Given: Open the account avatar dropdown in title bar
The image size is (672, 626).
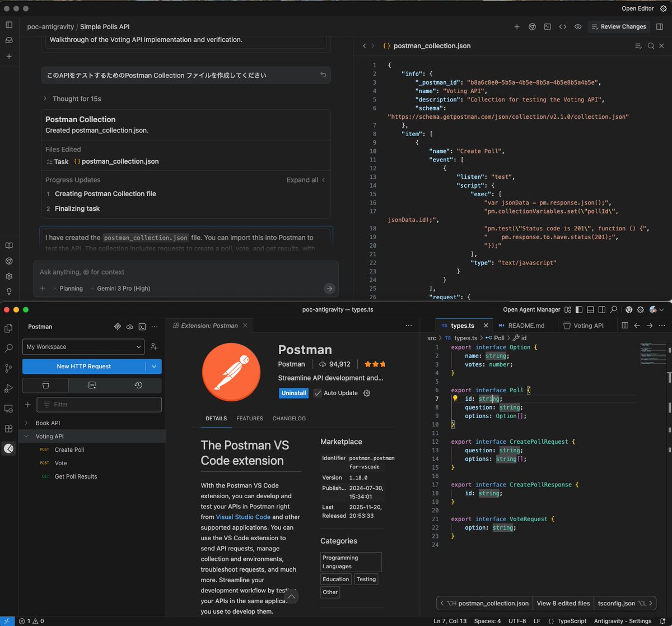Looking at the screenshot, I should (656, 310).
